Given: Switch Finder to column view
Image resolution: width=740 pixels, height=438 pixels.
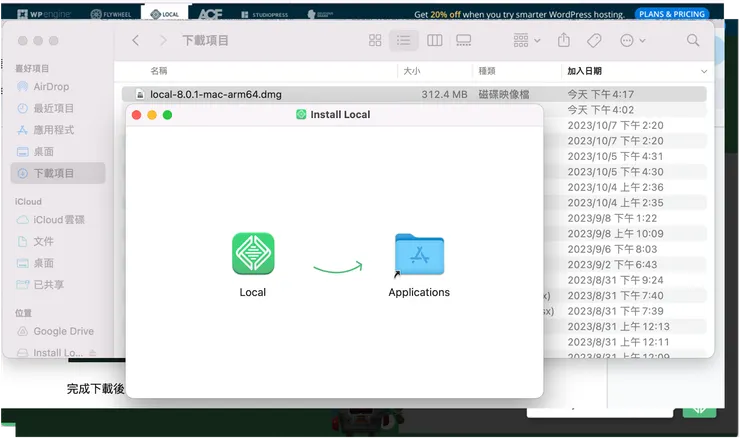Looking at the screenshot, I should (x=435, y=41).
